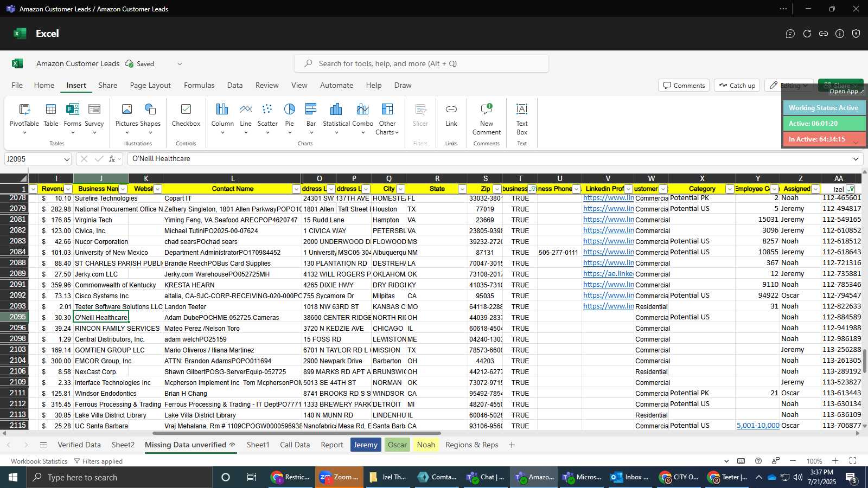Open the File menu
This screenshot has width=868, height=488.
coord(17,85)
